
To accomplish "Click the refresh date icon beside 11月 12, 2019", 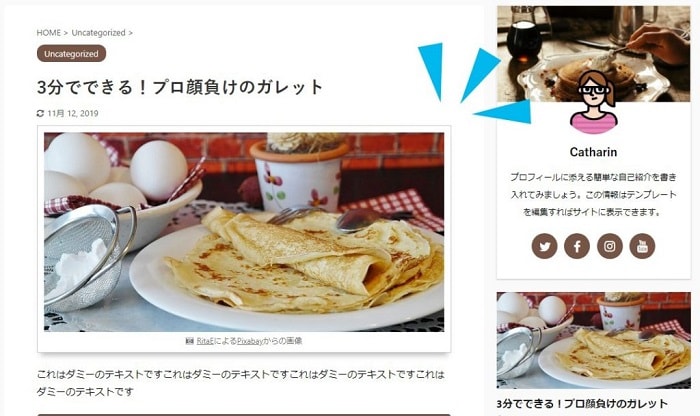I will pos(40,113).
